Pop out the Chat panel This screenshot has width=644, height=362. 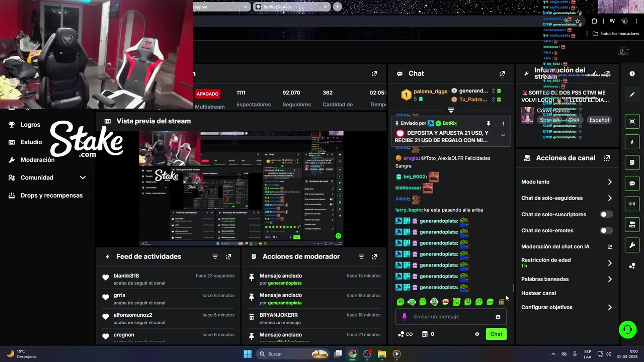click(502, 73)
